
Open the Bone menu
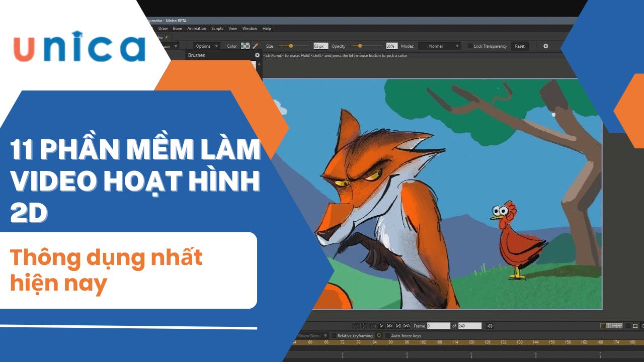pyautogui.click(x=178, y=29)
